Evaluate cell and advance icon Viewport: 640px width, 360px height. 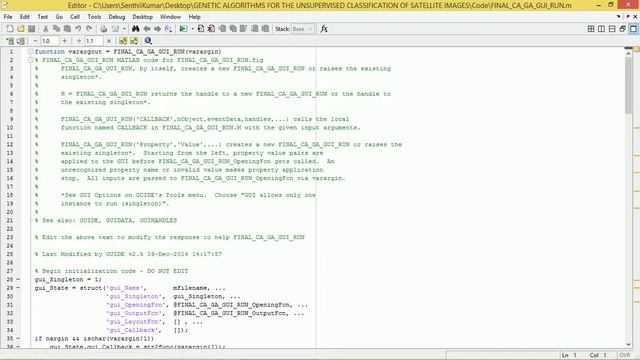[20, 41]
